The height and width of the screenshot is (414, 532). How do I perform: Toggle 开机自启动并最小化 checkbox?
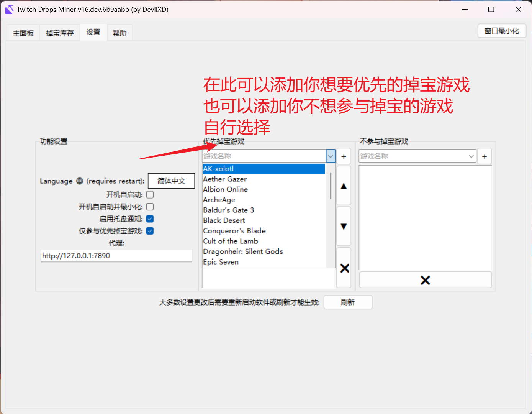tap(150, 207)
